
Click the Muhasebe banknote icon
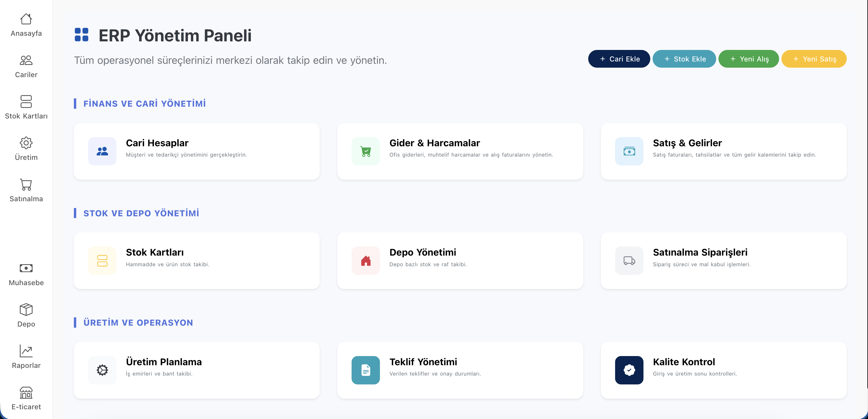pyautogui.click(x=26, y=268)
